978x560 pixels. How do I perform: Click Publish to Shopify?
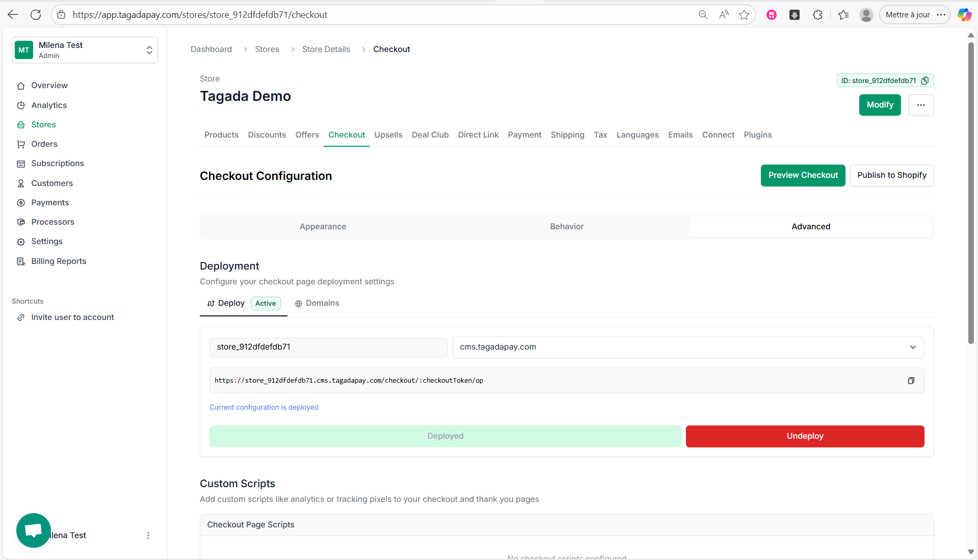[x=891, y=175]
